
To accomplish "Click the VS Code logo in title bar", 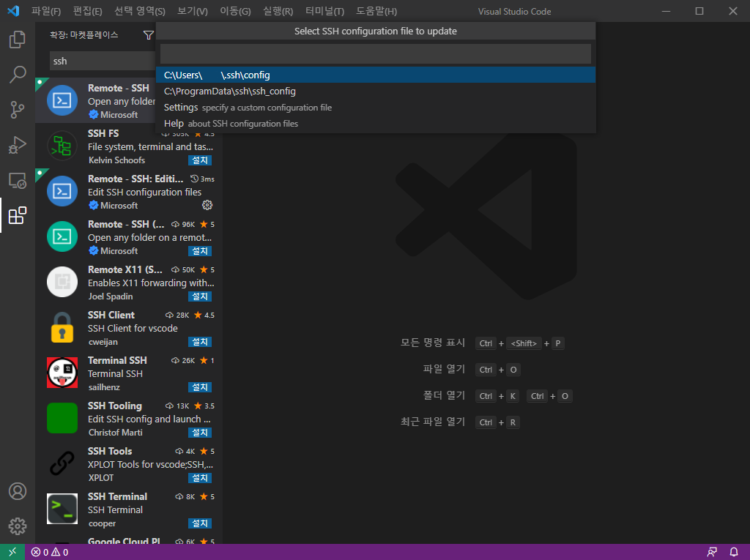I will pyautogui.click(x=13, y=10).
